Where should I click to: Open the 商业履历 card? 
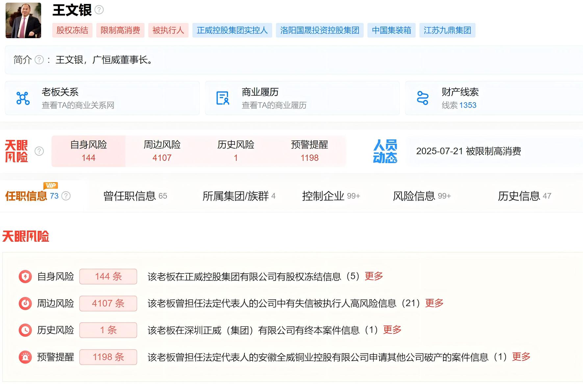(302, 98)
